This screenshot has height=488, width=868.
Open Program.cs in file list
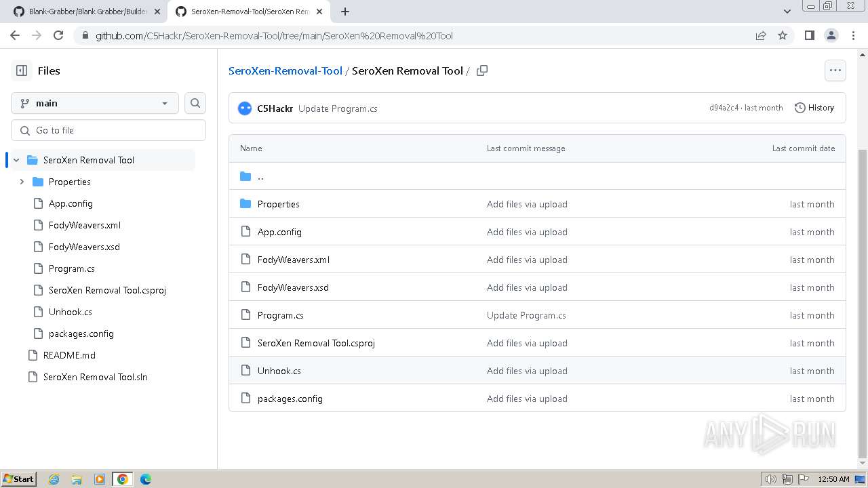281,315
